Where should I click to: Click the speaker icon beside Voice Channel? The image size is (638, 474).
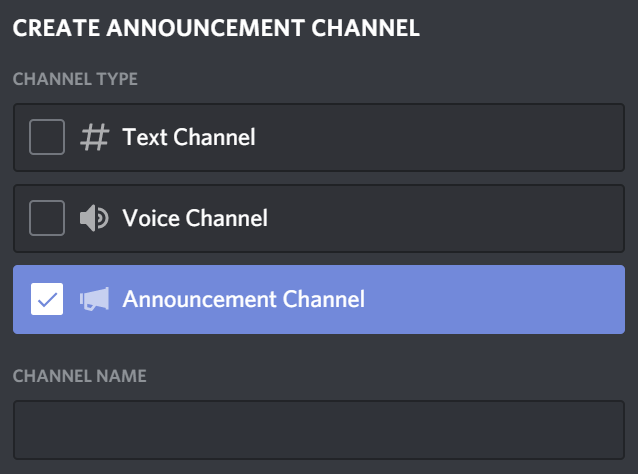click(x=94, y=217)
